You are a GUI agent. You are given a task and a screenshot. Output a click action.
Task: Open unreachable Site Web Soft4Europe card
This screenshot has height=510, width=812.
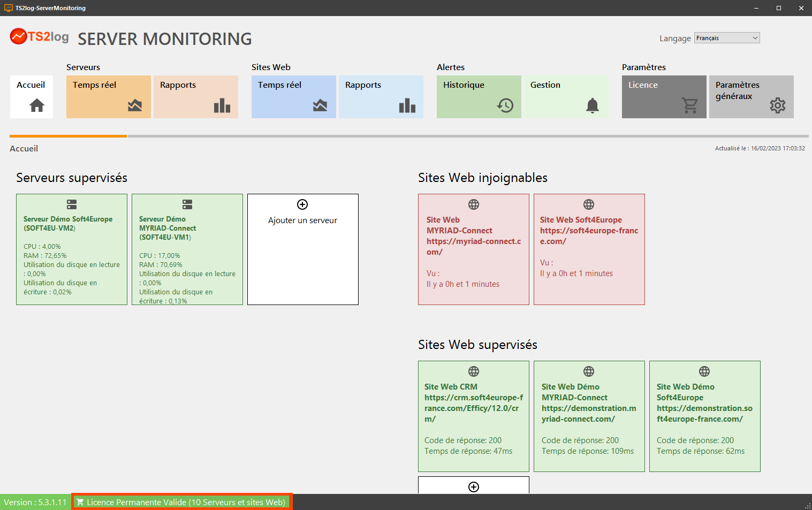[589, 249]
